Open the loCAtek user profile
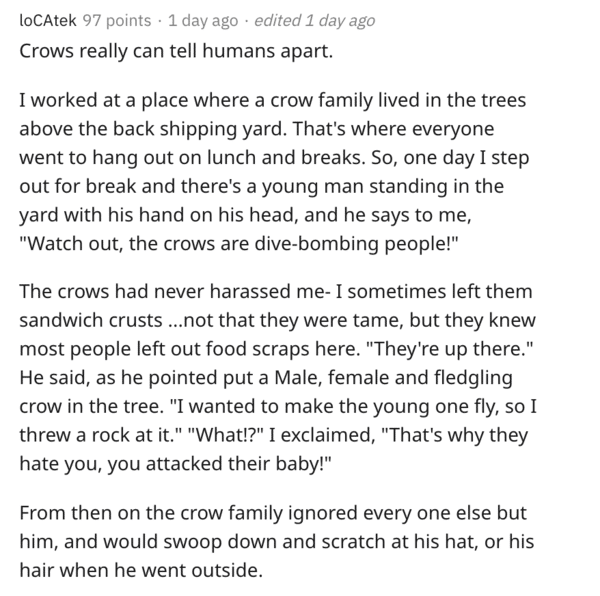 pyautogui.click(x=48, y=20)
